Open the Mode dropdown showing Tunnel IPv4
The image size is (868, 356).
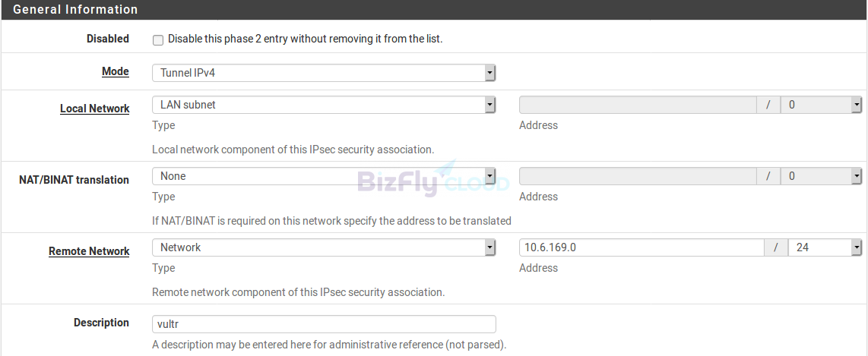pos(324,73)
